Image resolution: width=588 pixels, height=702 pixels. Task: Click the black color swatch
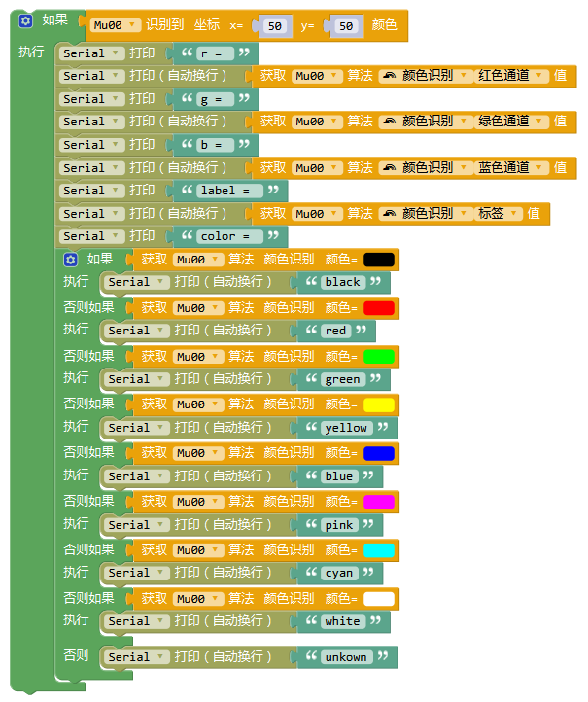(379, 260)
